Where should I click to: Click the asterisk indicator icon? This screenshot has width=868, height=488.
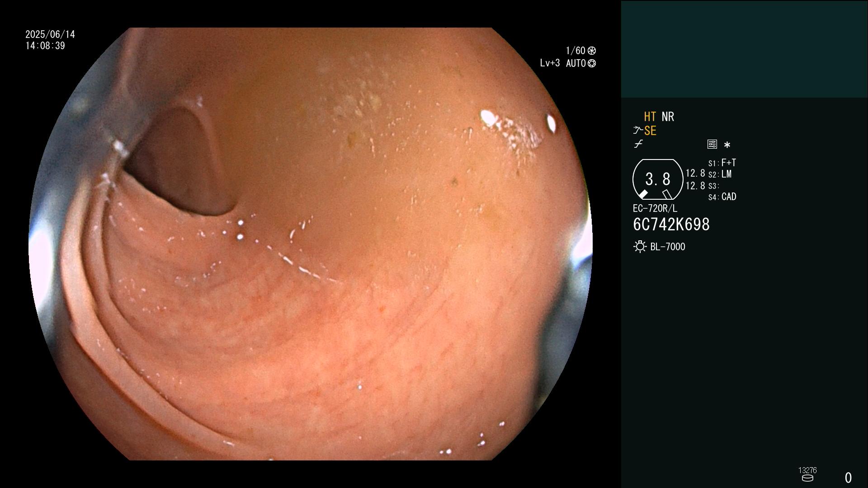pos(727,145)
